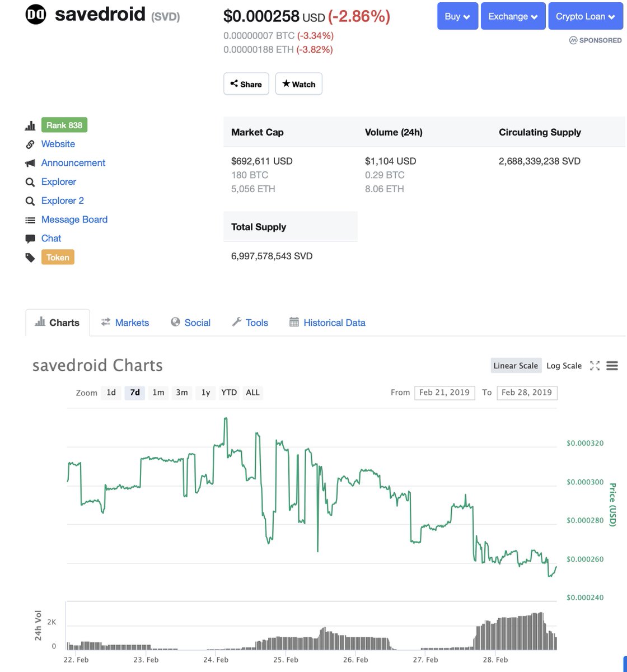627x672 pixels.
Task: Click the tag icon beside Token
Action: (x=30, y=258)
